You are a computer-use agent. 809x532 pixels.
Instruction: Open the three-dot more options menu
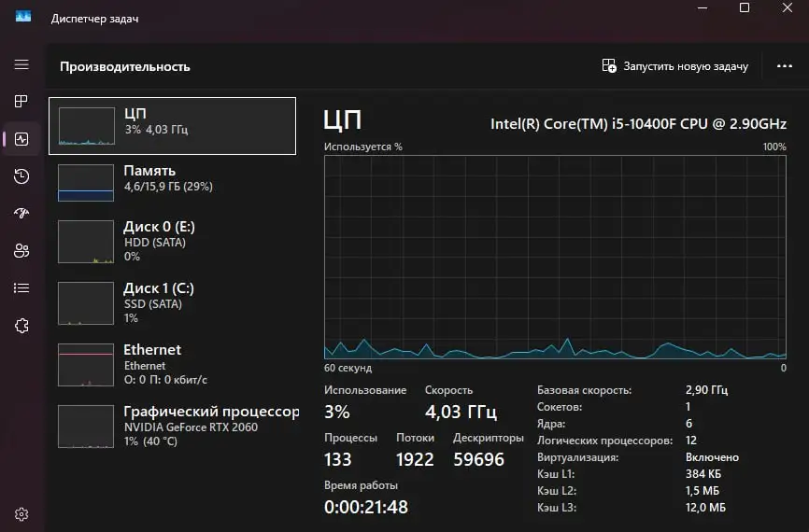click(784, 66)
